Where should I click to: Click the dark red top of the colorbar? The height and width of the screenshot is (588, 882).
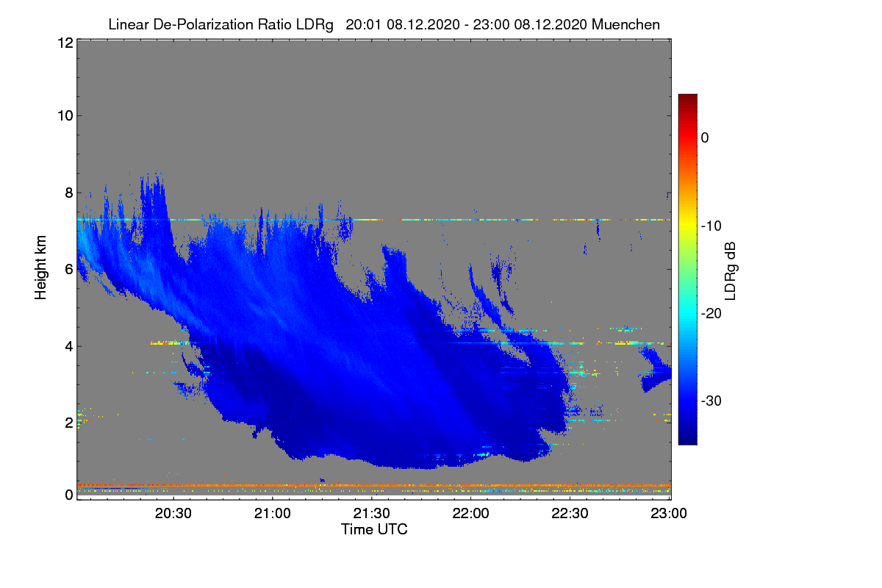tap(687, 98)
